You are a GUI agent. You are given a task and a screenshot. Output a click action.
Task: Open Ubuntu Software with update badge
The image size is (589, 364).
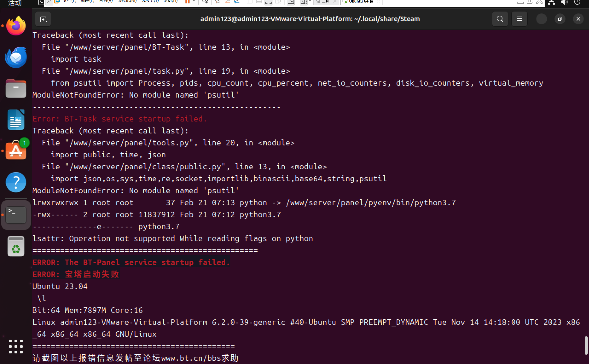[16, 151]
